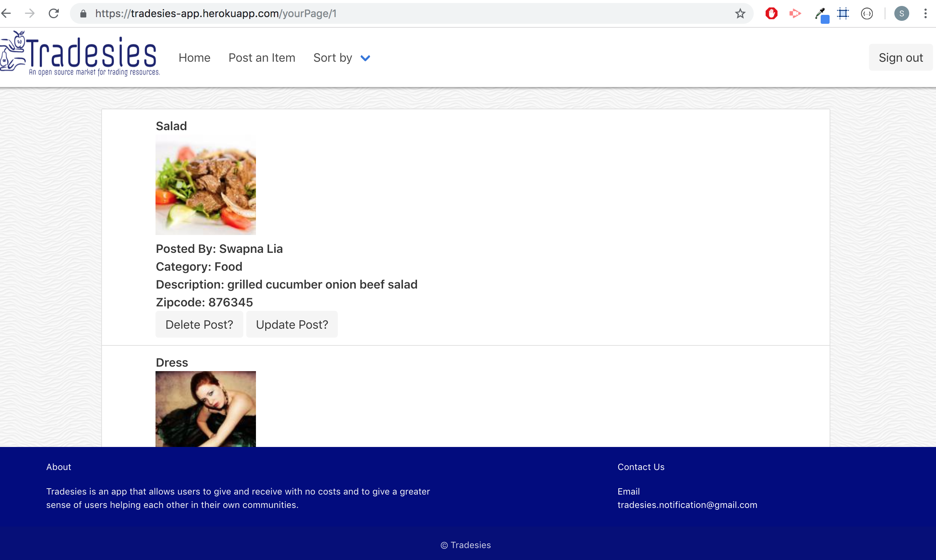
Task: Click Update Post? under Salad
Action: (292, 325)
